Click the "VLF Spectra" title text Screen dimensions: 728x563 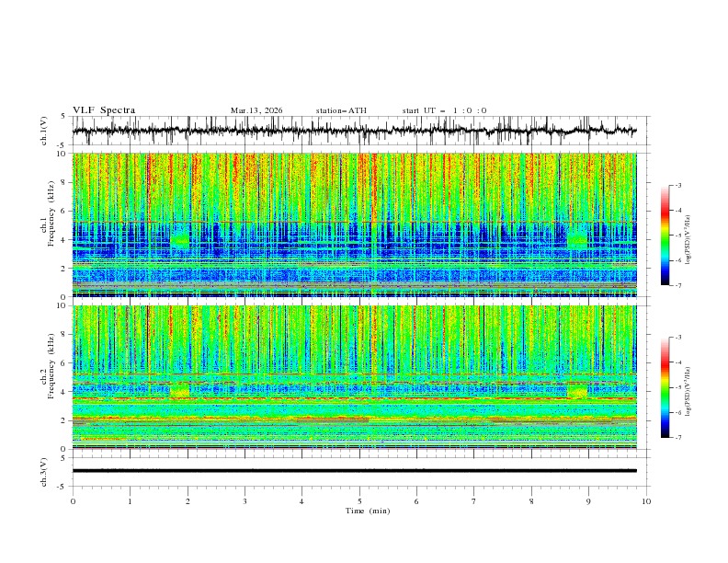(104, 110)
